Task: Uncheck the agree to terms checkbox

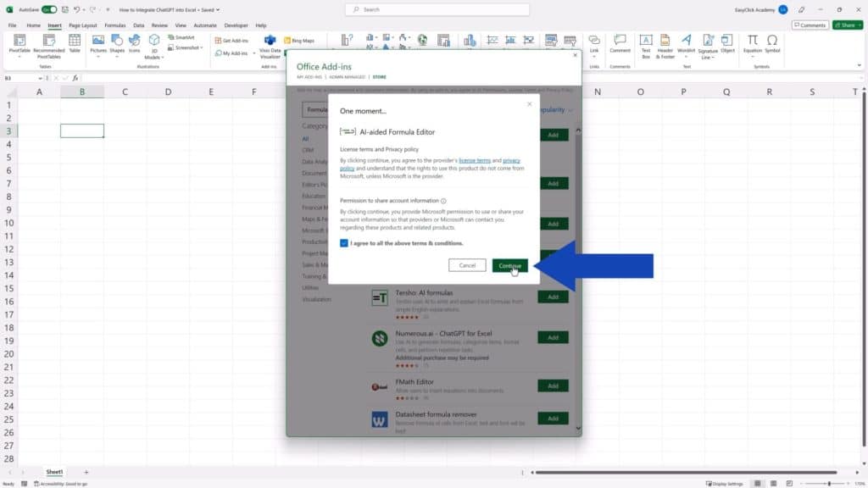Action: tap(344, 243)
